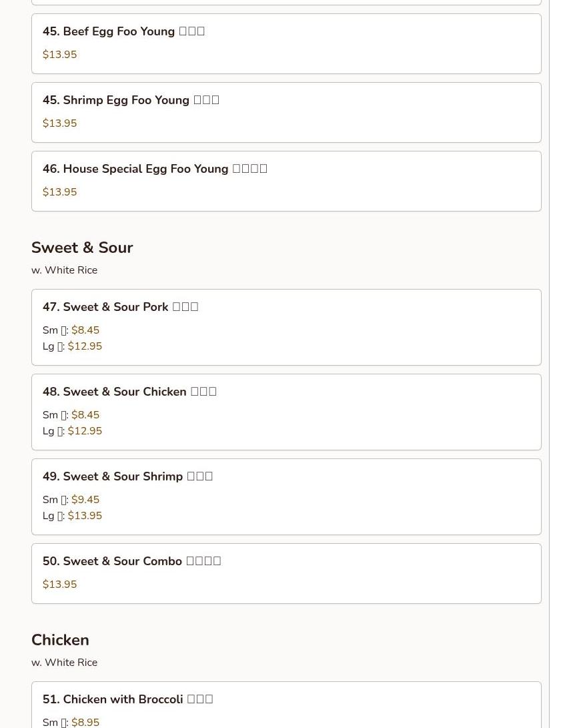The height and width of the screenshot is (728, 563).
Task: Click the Sweet & Sour Pork title
Action: (120, 307)
